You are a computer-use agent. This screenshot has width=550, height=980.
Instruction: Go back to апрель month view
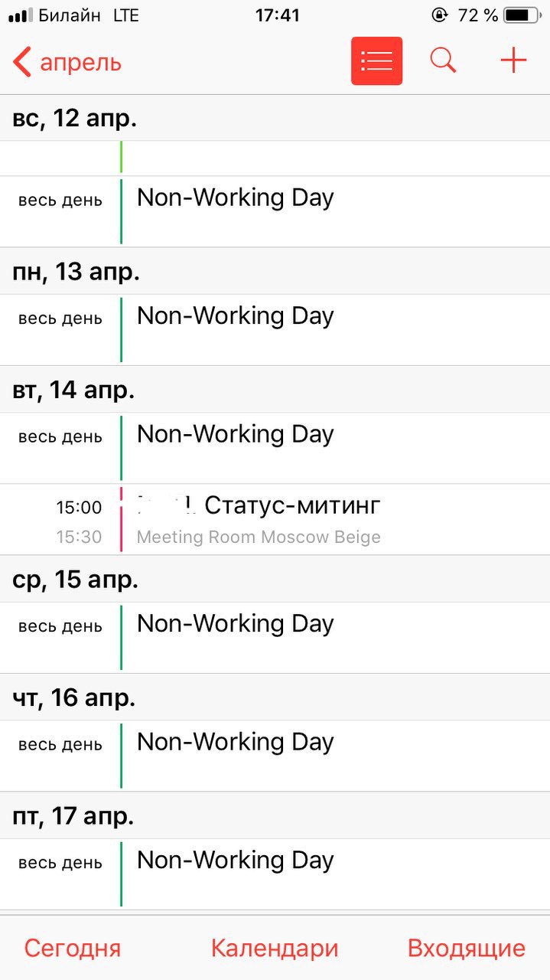[x=67, y=61]
